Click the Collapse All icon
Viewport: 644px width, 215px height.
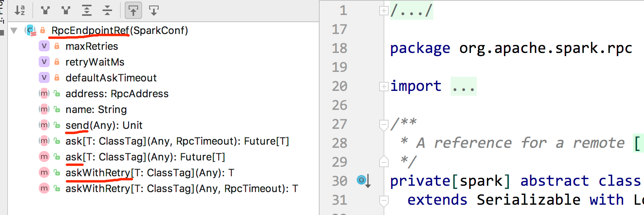(x=107, y=10)
